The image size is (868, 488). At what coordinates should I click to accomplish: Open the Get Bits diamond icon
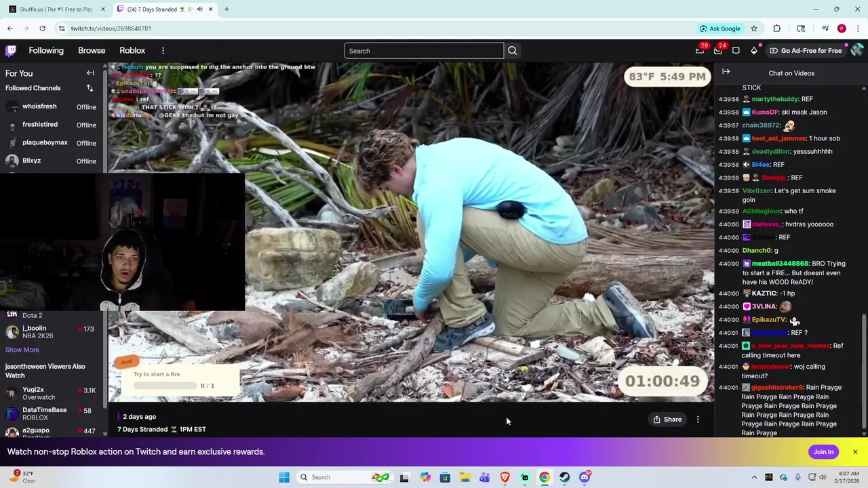pos(754,51)
